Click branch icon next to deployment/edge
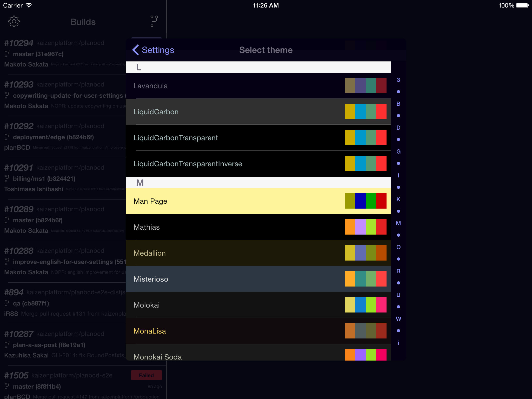Image resolution: width=532 pixels, height=399 pixels. click(7, 137)
